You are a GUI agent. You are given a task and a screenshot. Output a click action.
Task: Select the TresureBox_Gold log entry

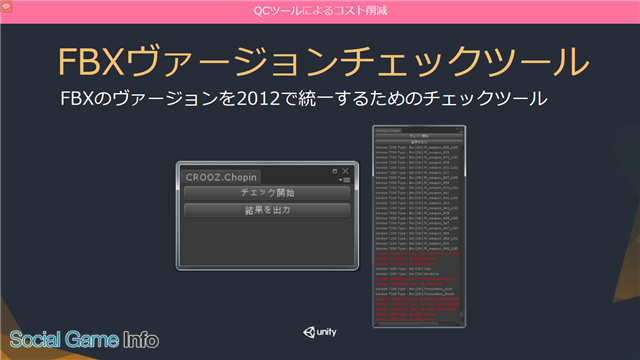(416, 289)
